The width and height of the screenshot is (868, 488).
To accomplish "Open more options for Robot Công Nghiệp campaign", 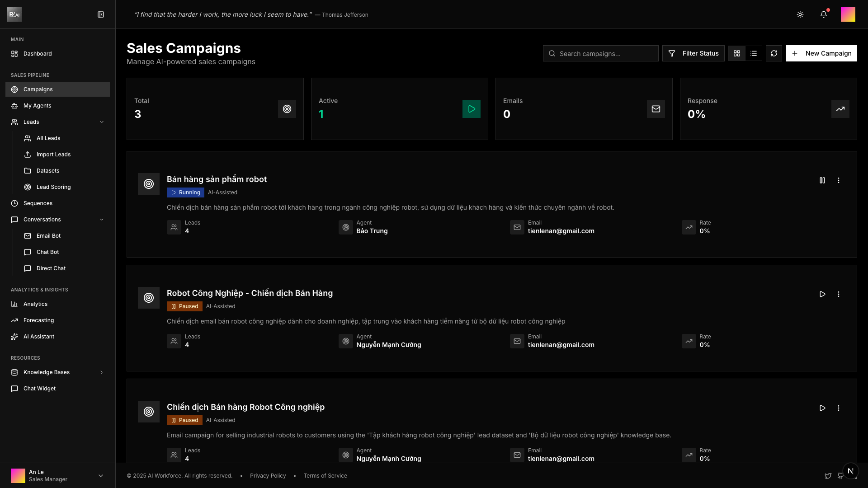I will click(839, 294).
